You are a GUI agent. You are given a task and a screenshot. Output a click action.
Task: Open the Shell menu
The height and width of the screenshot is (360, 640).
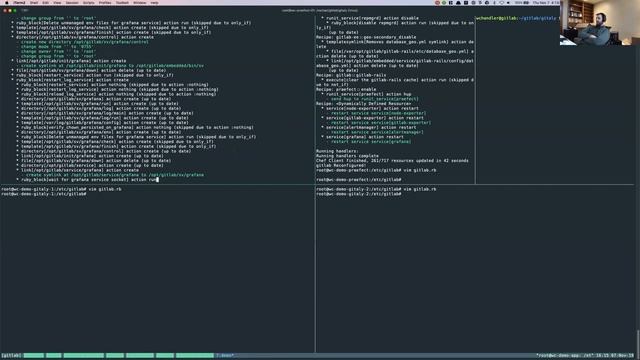tap(34, 2)
